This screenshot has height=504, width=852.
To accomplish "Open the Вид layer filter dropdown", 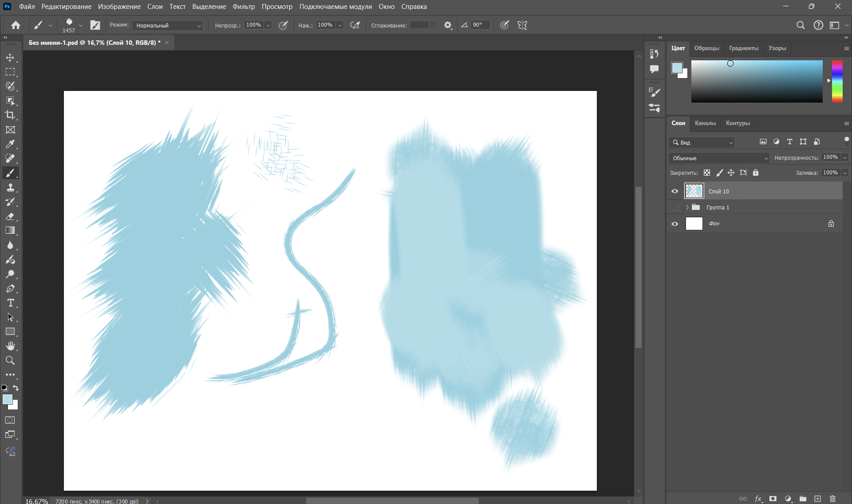I will (x=702, y=142).
